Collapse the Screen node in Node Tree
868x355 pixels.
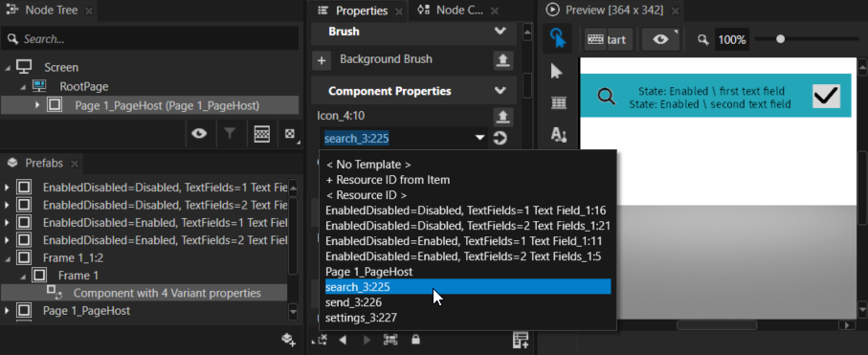point(8,68)
